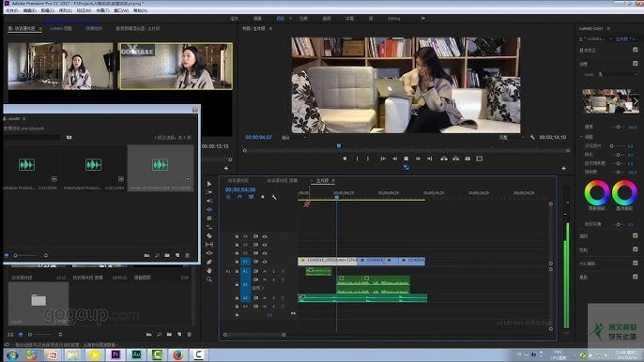Click the Lift button in Program monitor
This screenshot has height=362, width=644.
click(444, 158)
